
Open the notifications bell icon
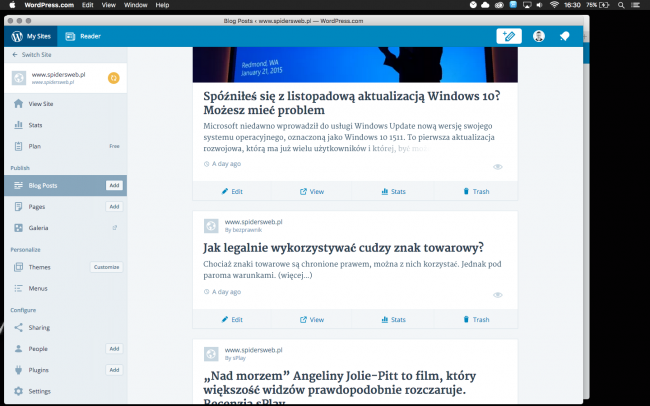[x=564, y=36]
